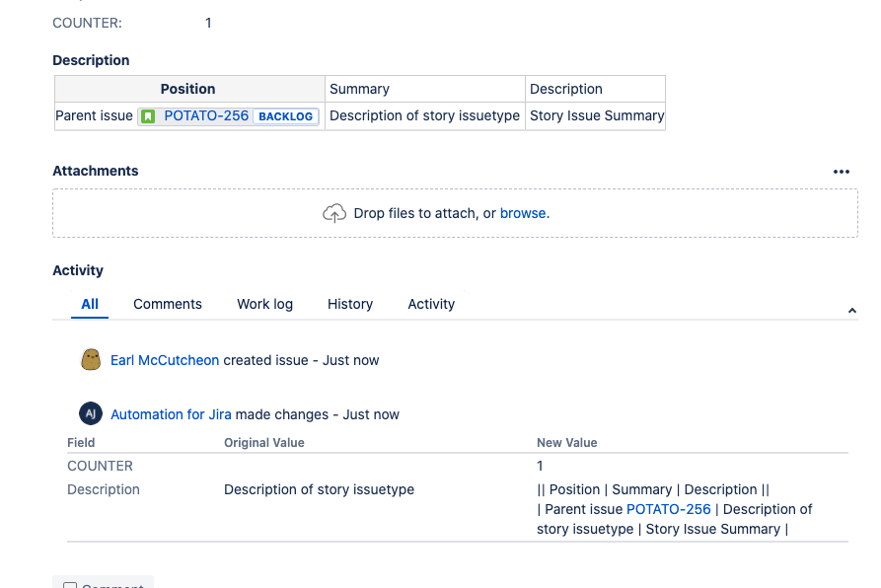This screenshot has width=881, height=588.
Task: Switch to the History tab
Action: (x=350, y=304)
